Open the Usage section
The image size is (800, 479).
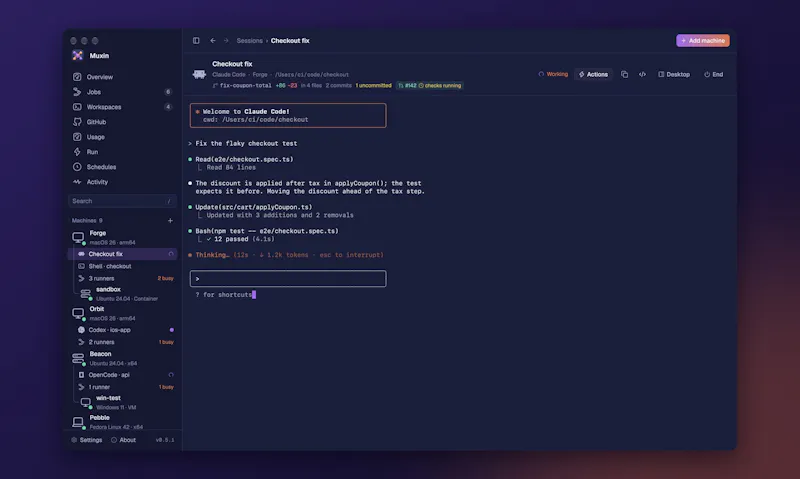point(122,137)
